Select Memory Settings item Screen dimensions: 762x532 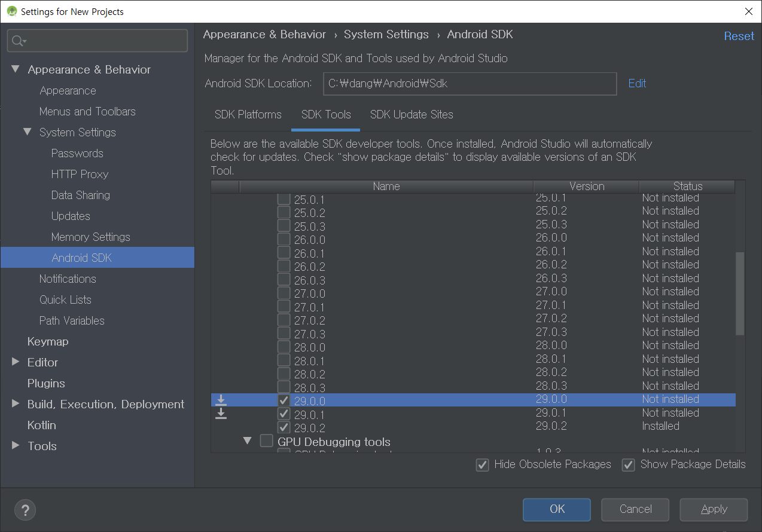point(90,237)
